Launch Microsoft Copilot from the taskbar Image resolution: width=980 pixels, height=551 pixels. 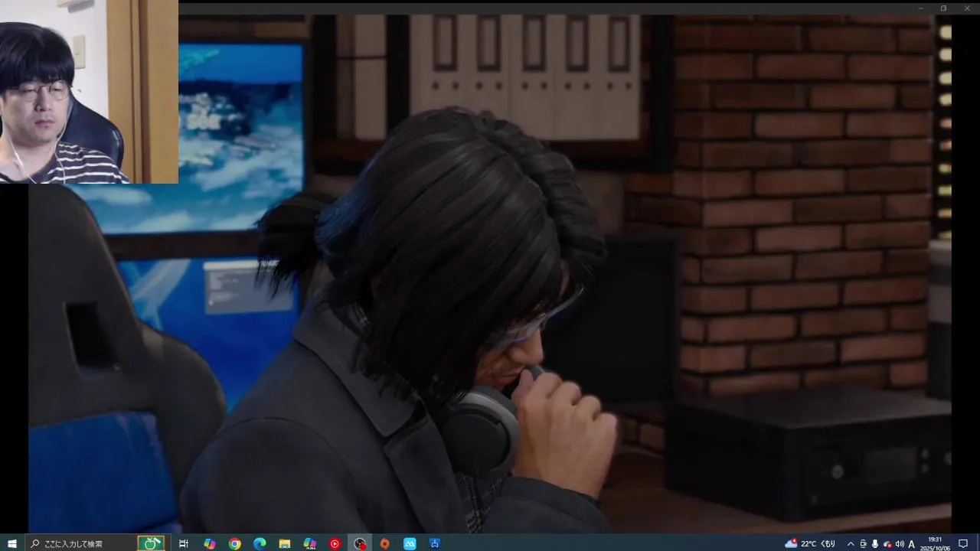[x=209, y=543]
